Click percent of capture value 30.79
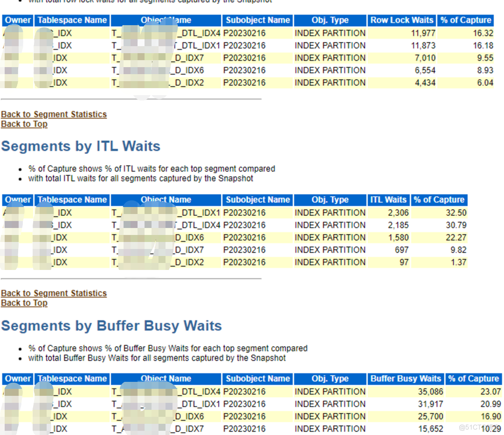The image size is (504, 435). (456, 225)
